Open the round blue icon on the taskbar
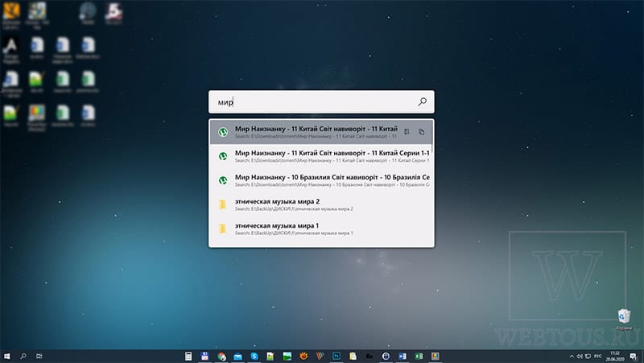The image size is (644, 363). [386, 356]
